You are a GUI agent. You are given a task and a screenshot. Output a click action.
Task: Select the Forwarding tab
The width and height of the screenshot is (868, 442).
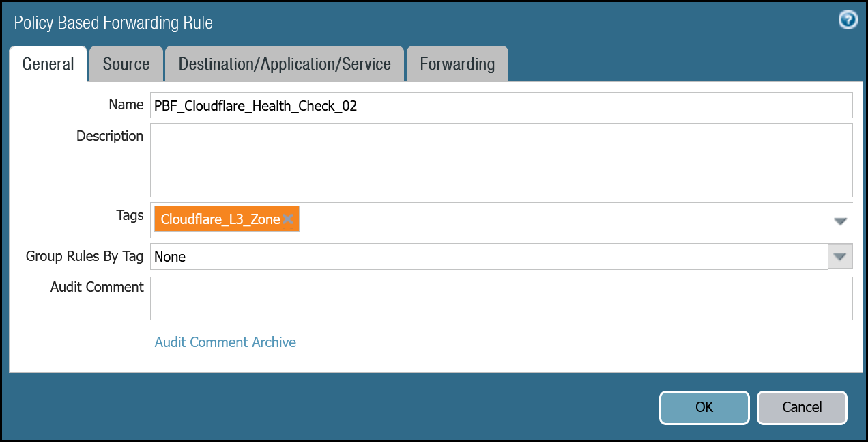457,64
